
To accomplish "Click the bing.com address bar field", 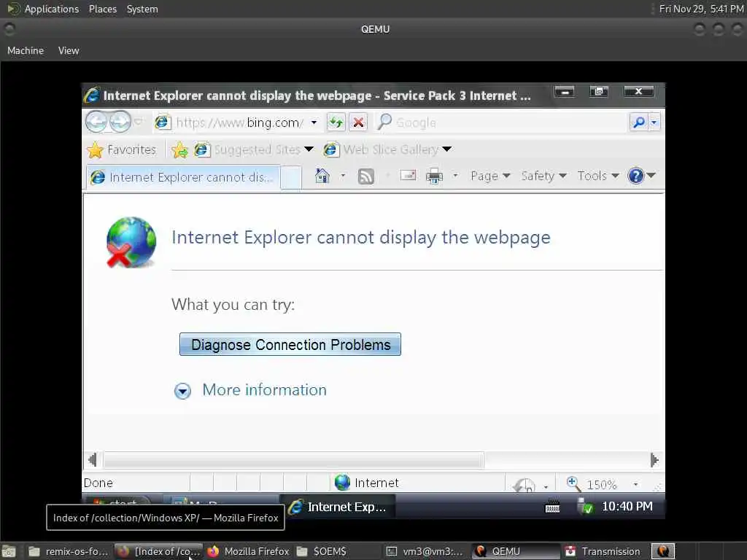I will pyautogui.click(x=239, y=122).
